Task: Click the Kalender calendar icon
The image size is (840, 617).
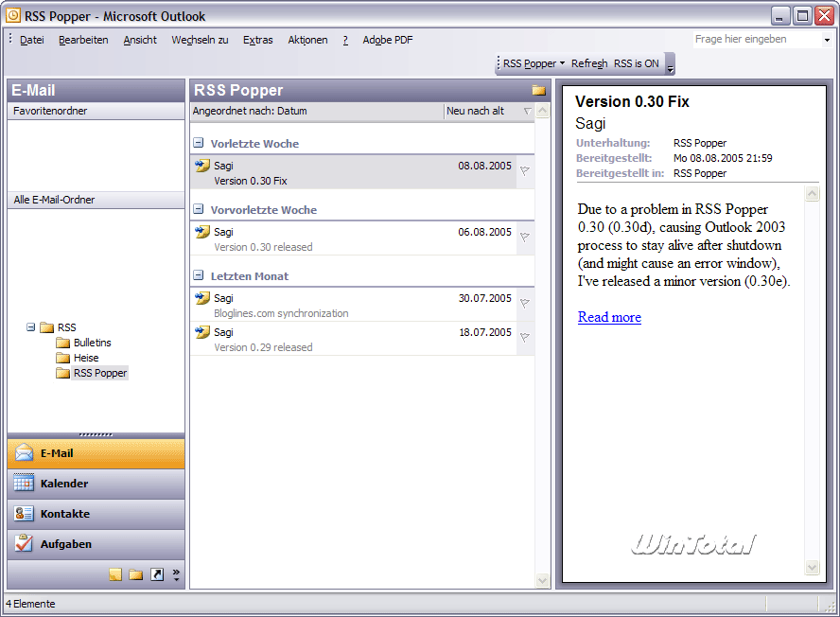Action: click(x=24, y=483)
